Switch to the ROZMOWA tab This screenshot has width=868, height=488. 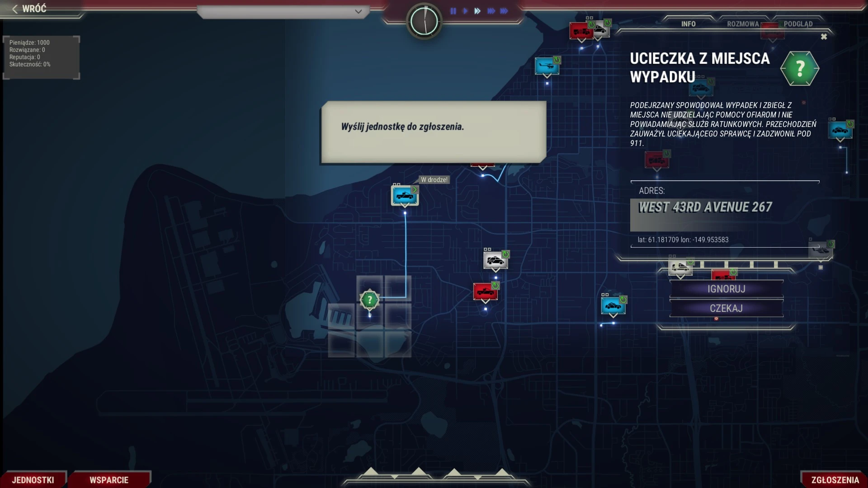(x=742, y=24)
